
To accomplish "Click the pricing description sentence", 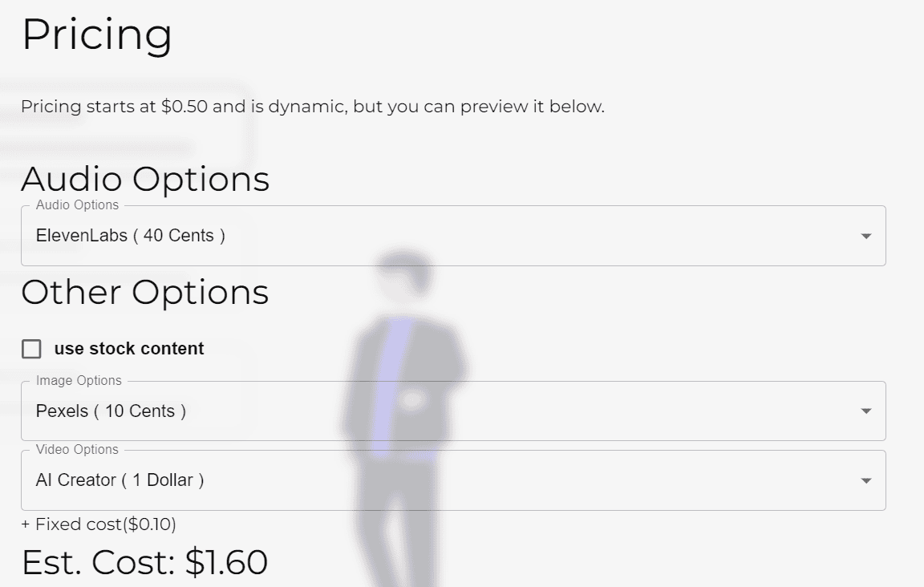I will (x=314, y=106).
